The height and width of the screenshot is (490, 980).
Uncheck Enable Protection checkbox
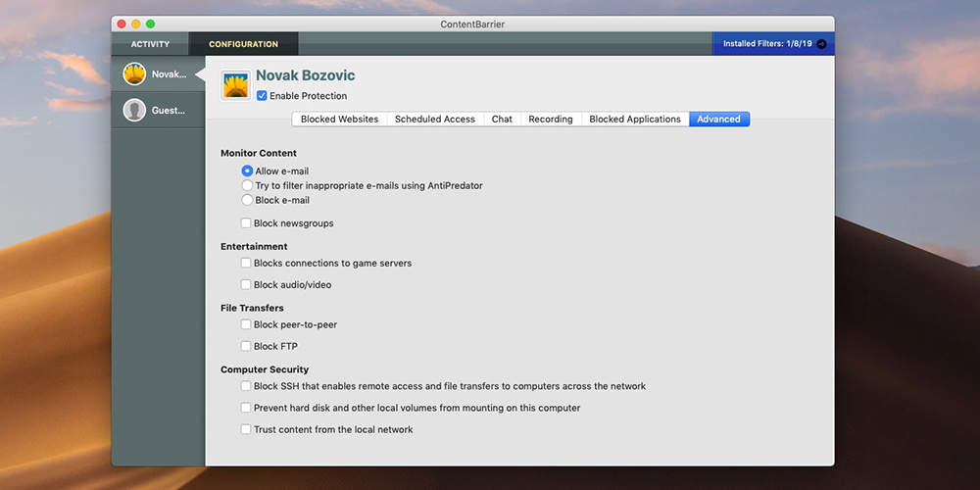coord(262,96)
